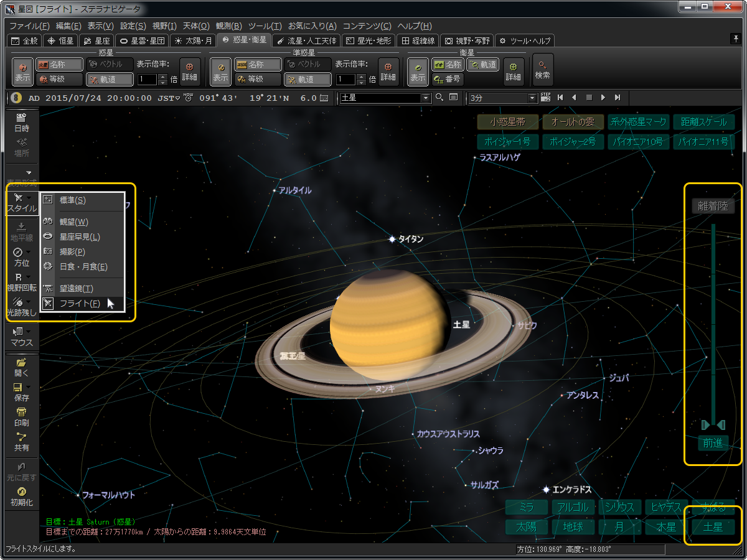
Task: Click the ボイジャー1号 button
Action: tap(507, 142)
